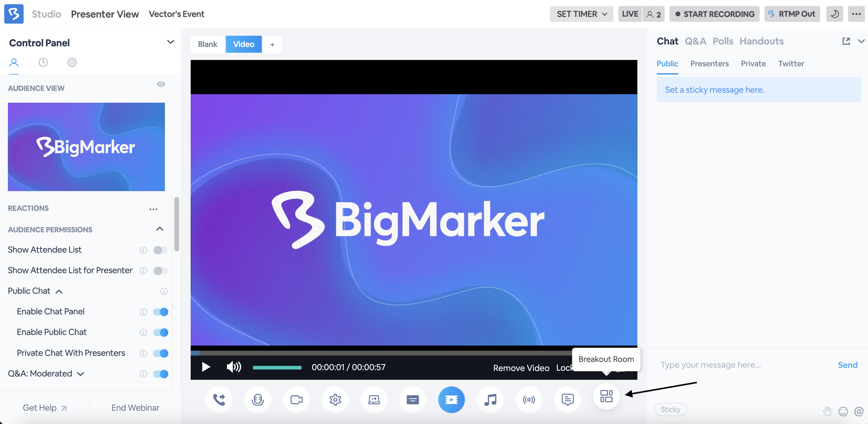Open the emoji picker in chat
The width and height of the screenshot is (868, 424).
click(x=843, y=411)
